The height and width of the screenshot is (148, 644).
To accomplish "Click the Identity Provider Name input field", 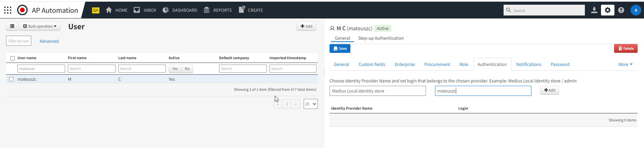I will tap(377, 91).
